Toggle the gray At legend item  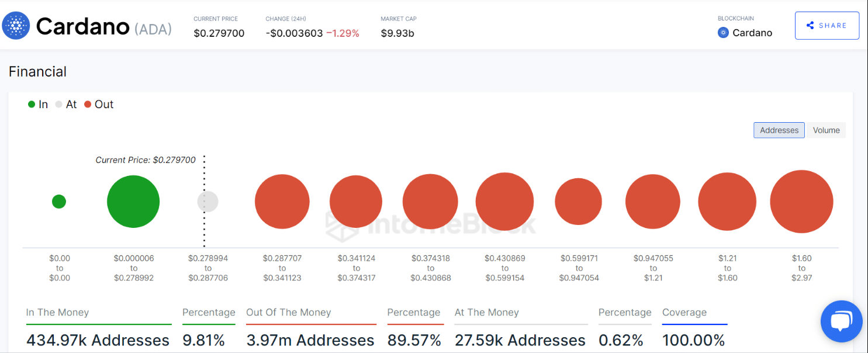pos(66,105)
